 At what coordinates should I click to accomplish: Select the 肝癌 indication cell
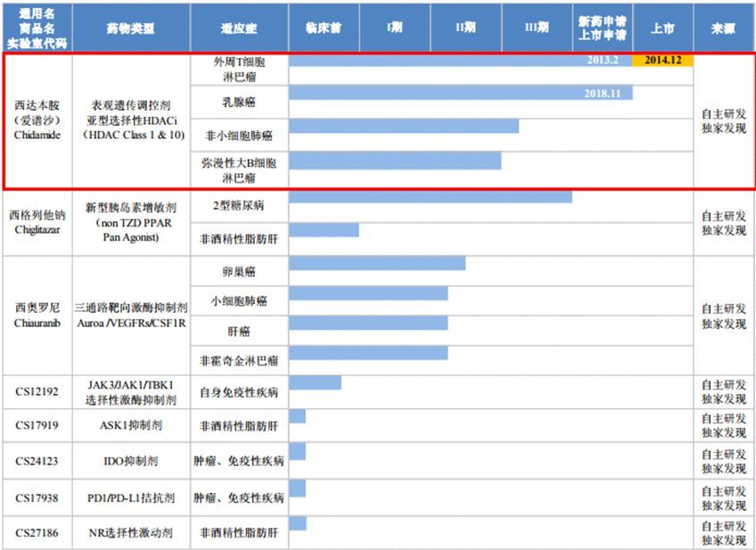coord(239,331)
